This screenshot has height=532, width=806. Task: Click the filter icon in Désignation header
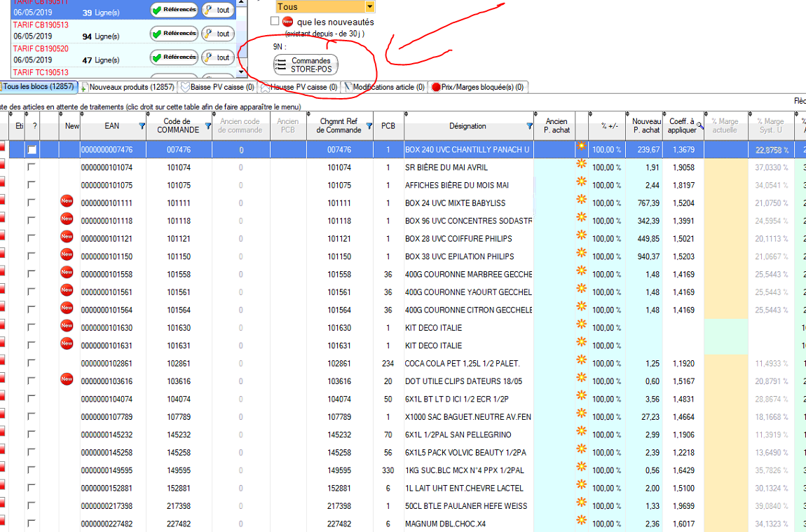(x=529, y=126)
